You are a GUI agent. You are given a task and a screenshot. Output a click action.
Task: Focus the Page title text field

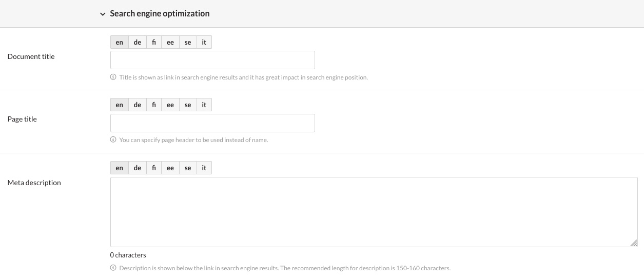click(212, 123)
